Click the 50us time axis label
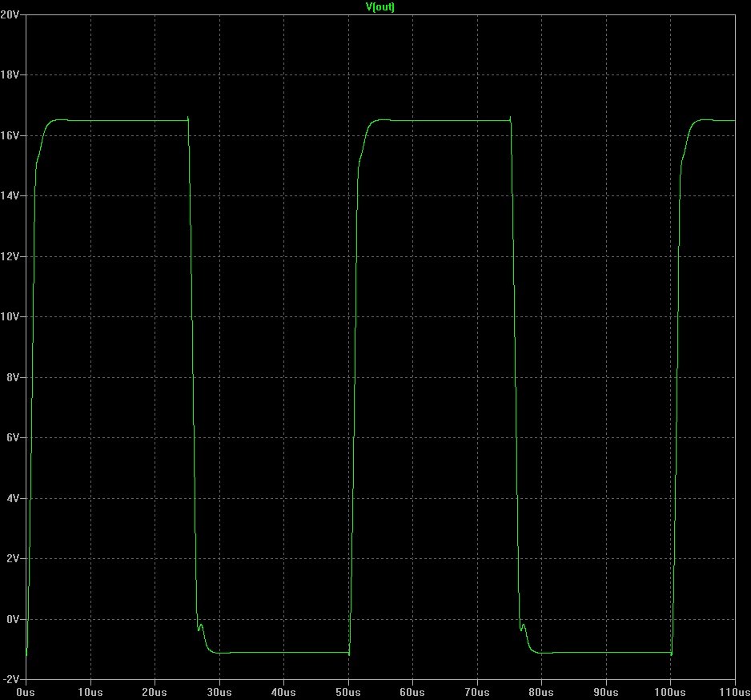Viewport: 751px width, 700px height. click(x=347, y=692)
